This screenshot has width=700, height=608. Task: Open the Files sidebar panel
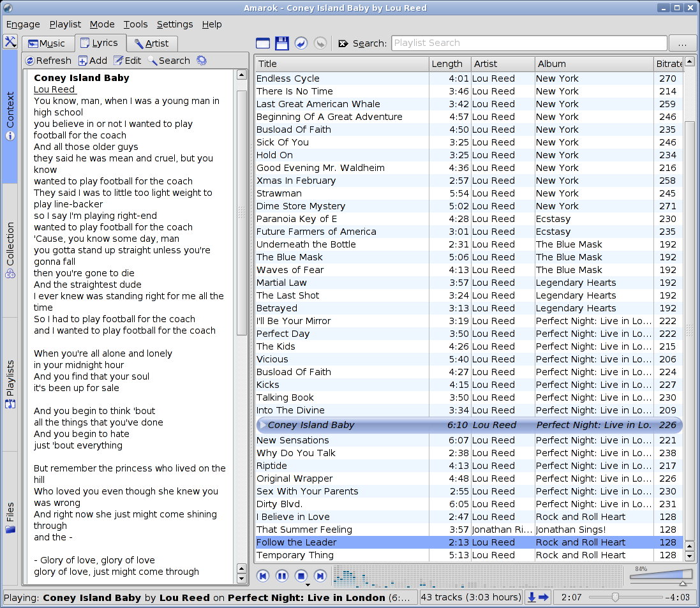tap(10, 518)
